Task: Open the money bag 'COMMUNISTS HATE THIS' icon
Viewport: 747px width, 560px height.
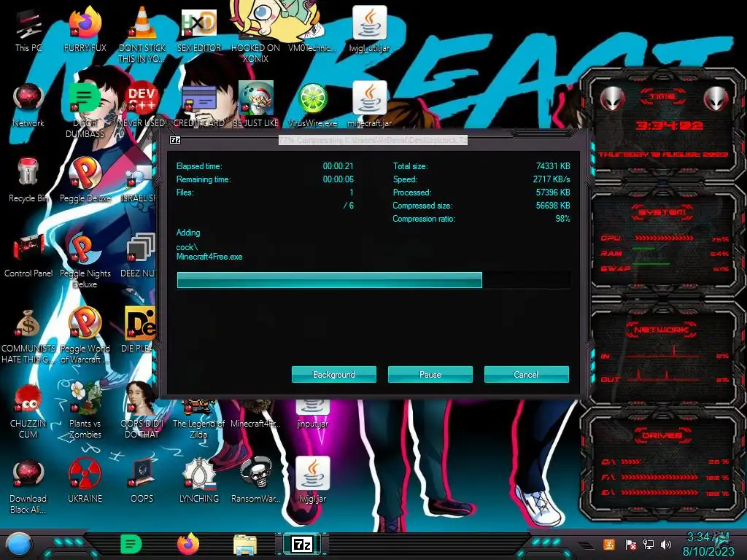Action: coord(28,335)
